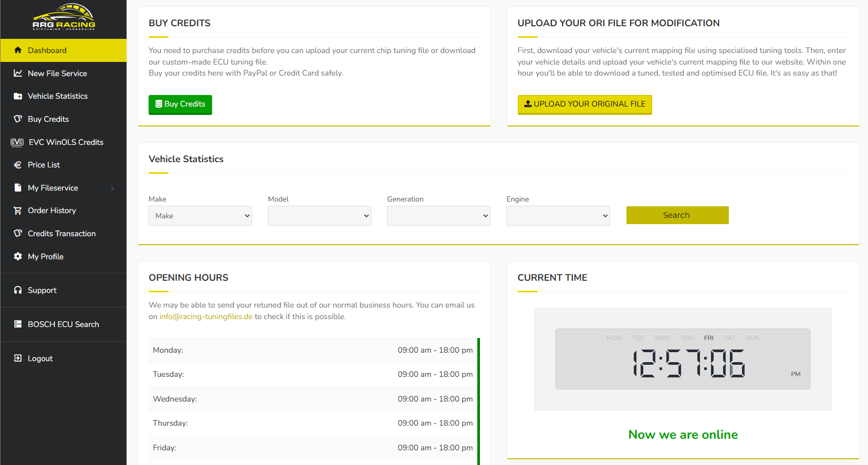This screenshot has width=868, height=465.
Task: Click the RRG Racing logo
Action: [x=64, y=17]
